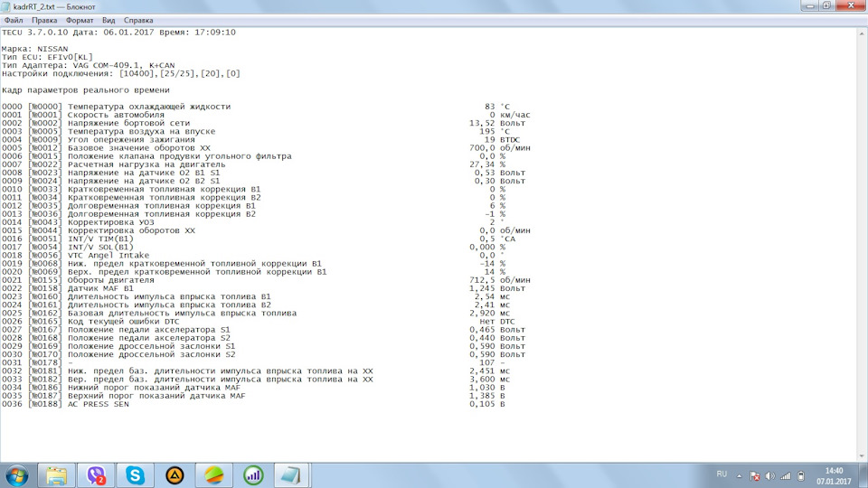Click 'Положение педали акселератора S1' row
Image resolution: width=868 pixels, height=488 pixels.
point(263,330)
